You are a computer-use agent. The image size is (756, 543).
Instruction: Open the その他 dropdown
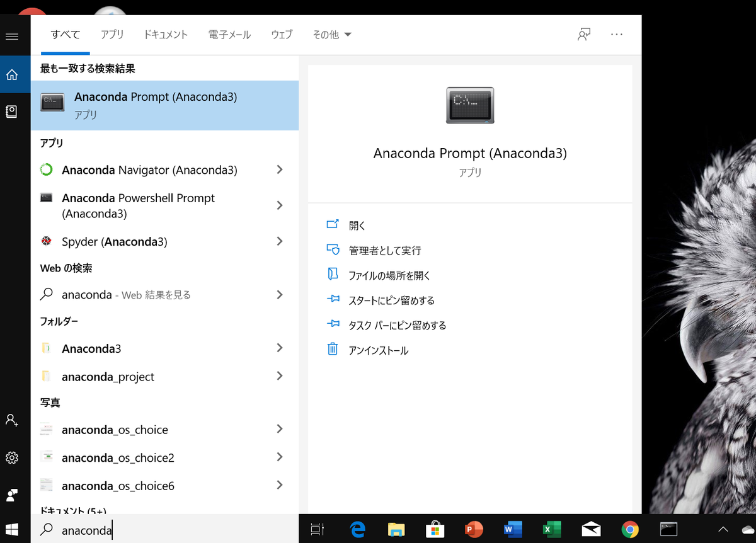coord(332,35)
